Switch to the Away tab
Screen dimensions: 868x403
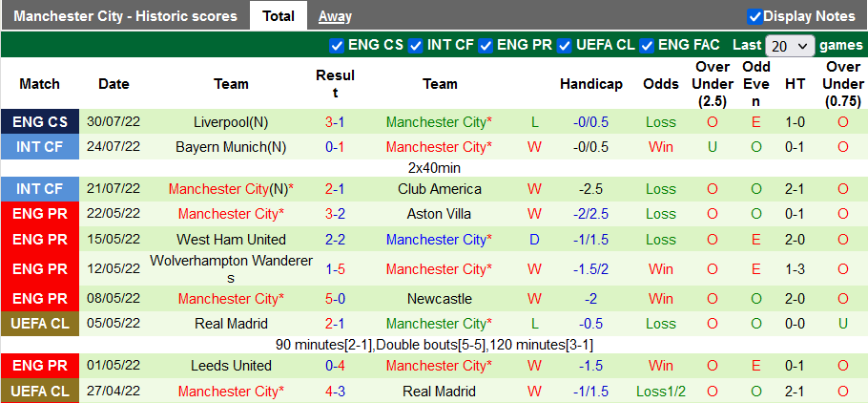coord(335,15)
